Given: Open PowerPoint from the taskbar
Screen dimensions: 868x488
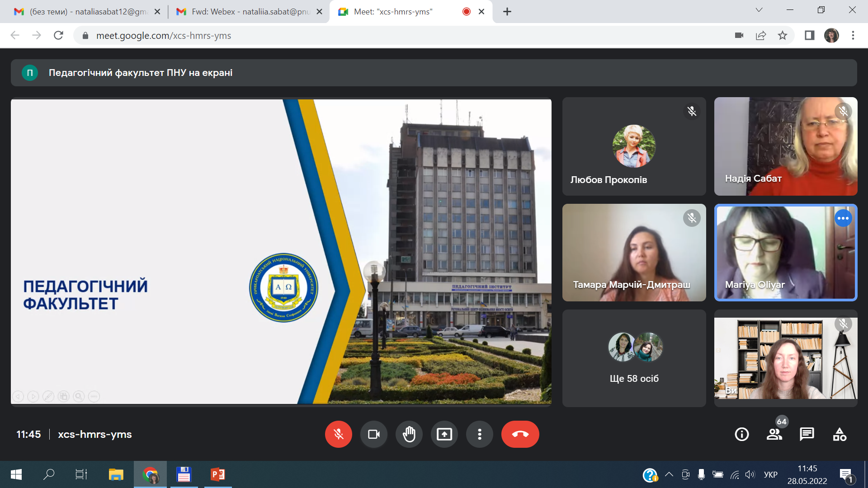Looking at the screenshot, I should (218, 474).
